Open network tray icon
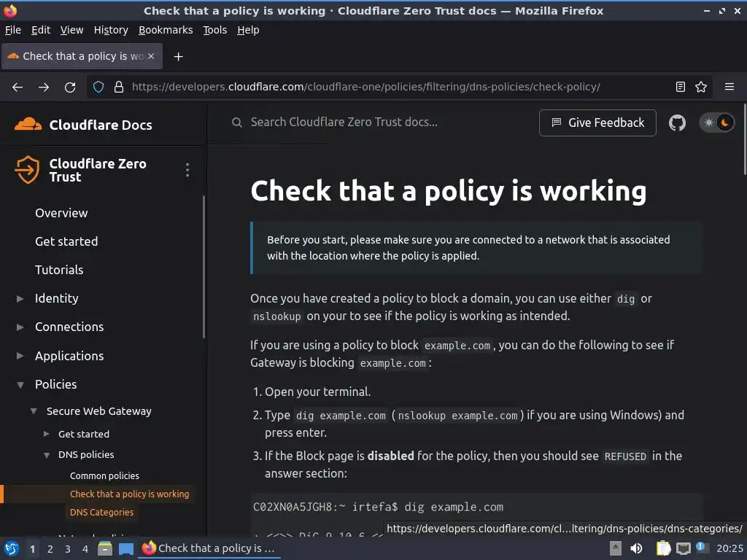The image size is (747, 560). 684,548
